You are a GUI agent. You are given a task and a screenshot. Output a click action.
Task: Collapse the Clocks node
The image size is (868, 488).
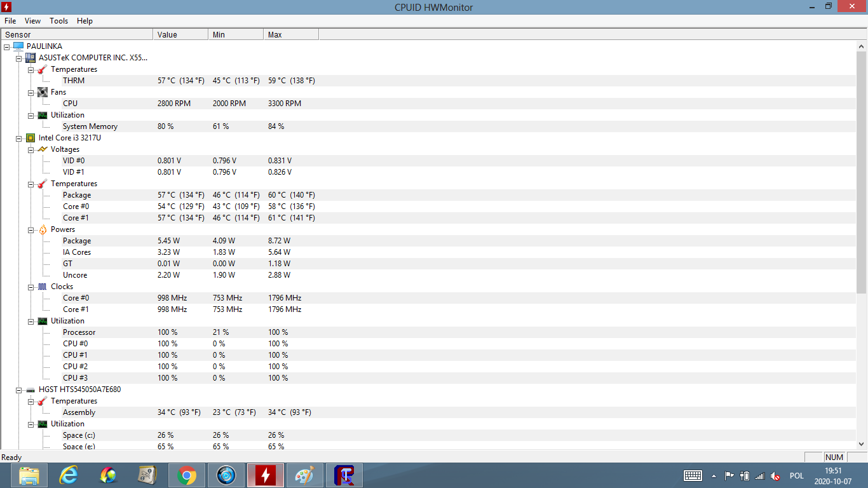point(31,287)
